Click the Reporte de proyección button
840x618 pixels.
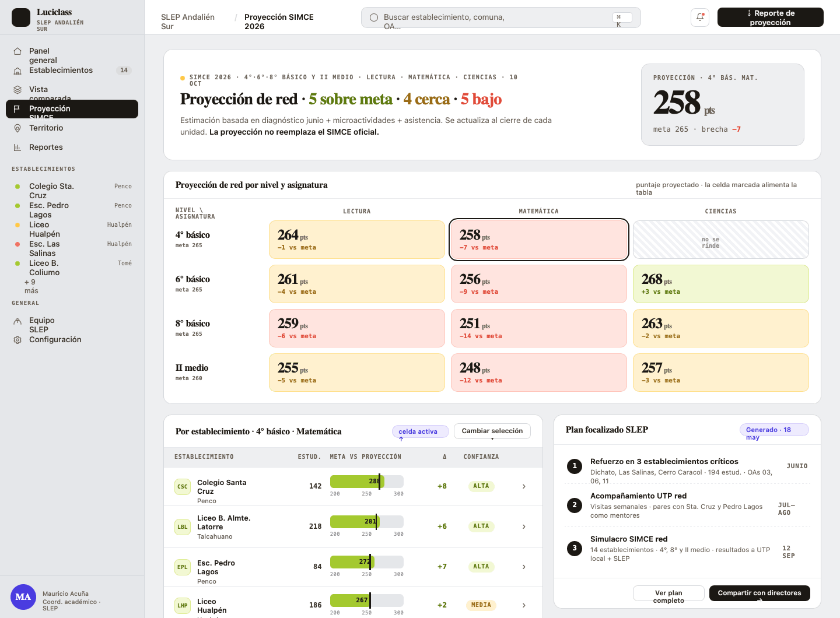770,17
